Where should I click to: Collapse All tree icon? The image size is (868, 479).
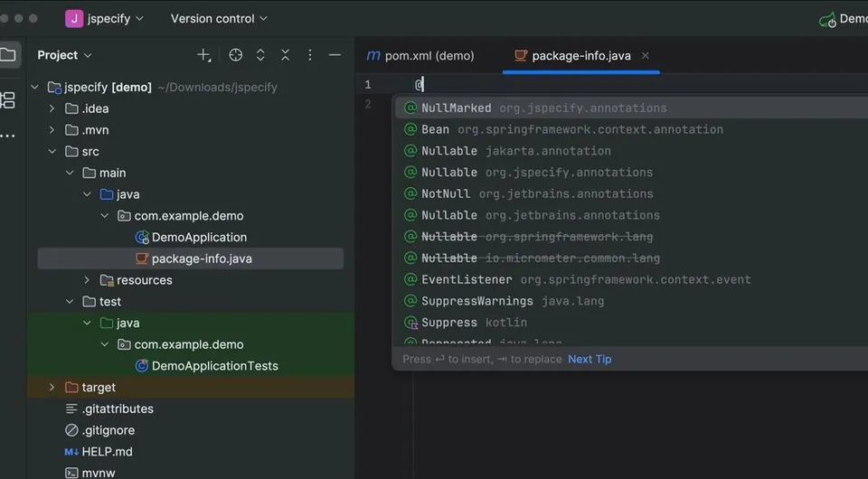(x=285, y=55)
